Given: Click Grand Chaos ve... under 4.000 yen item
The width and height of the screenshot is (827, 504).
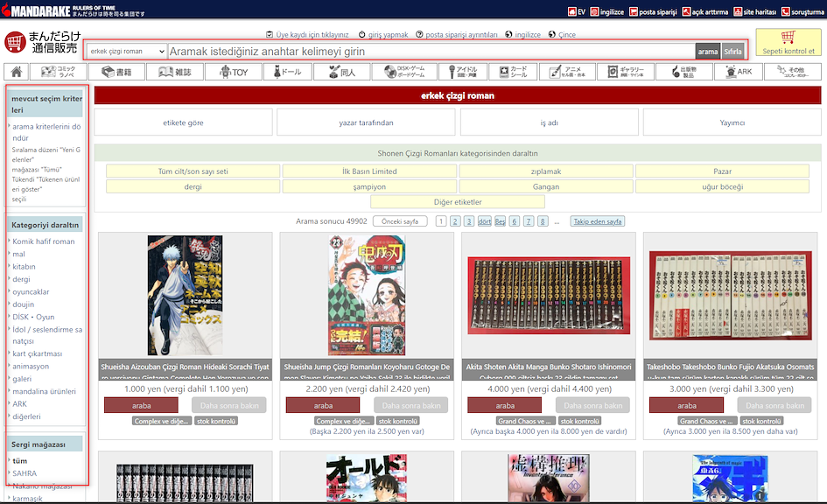Looking at the screenshot, I should point(525,421).
